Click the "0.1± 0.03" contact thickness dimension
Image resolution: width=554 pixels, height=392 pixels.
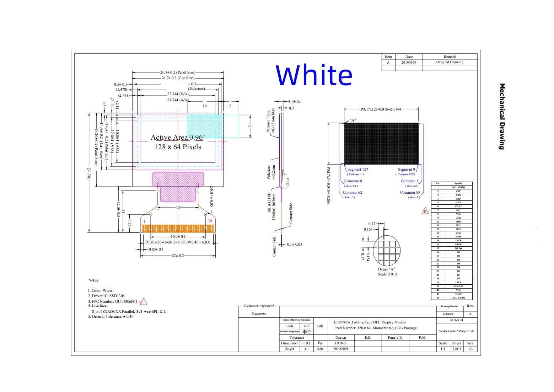(295, 244)
